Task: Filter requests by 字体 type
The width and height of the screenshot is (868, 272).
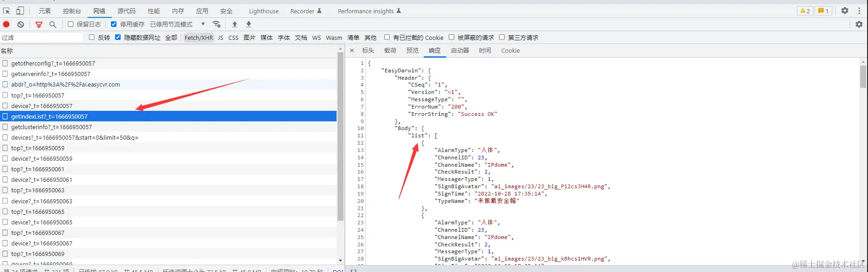Action: (x=284, y=38)
